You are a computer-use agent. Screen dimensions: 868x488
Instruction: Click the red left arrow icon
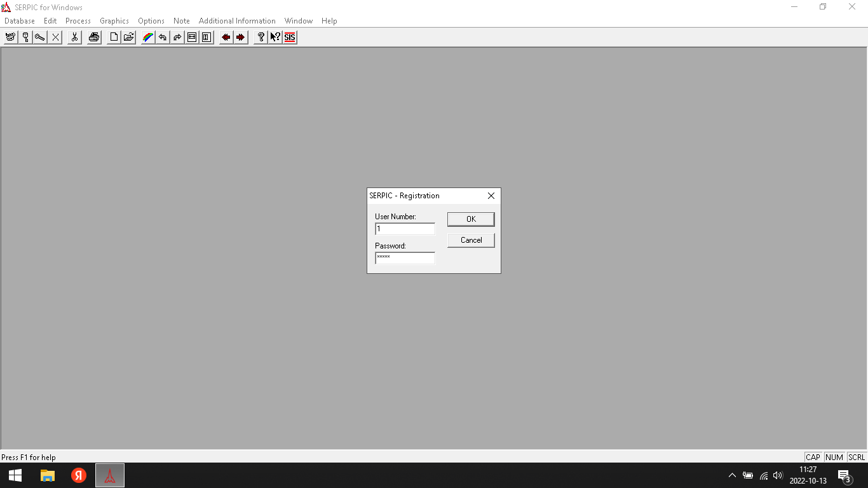[226, 37]
